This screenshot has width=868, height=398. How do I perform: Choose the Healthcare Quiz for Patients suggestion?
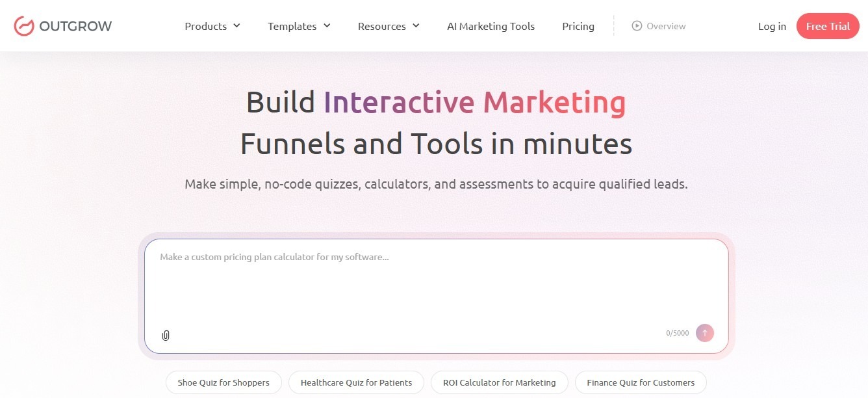point(356,382)
